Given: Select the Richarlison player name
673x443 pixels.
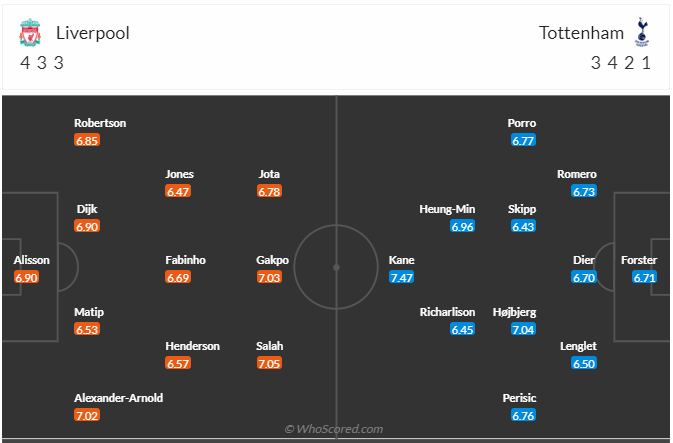Looking at the screenshot, I should (447, 312).
